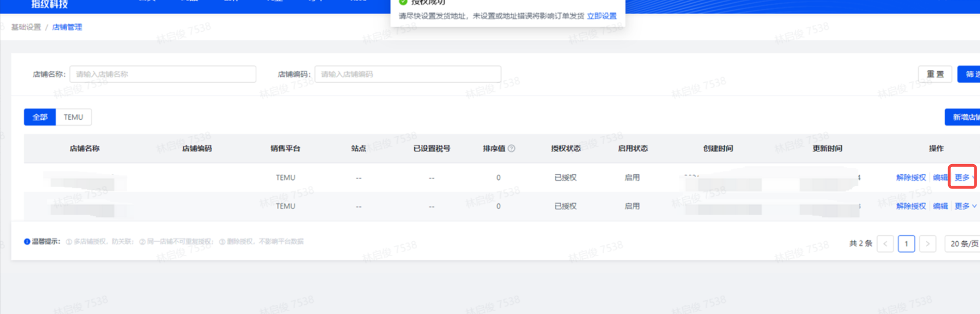Click the 已授权 status in second row
The image size is (980, 314).
tap(566, 206)
